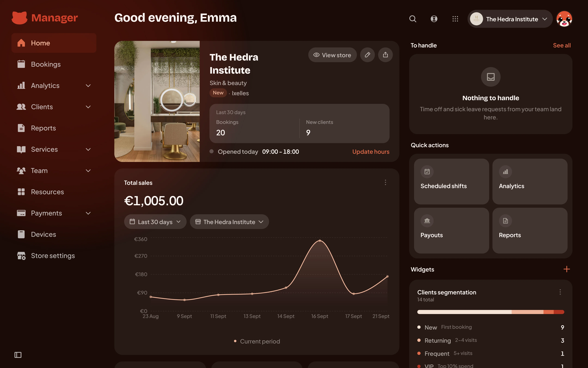Expand the Analytics sidebar chevron

[x=88, y=86]
